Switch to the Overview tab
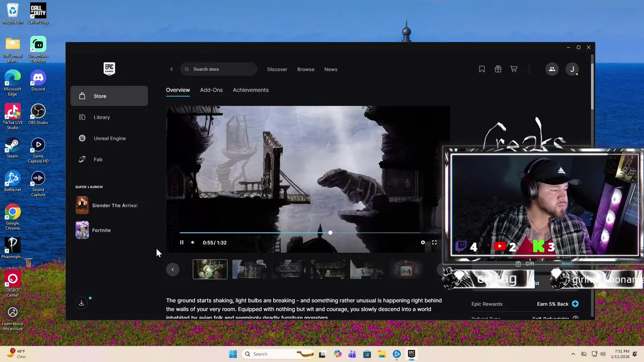 click(178, 90)
